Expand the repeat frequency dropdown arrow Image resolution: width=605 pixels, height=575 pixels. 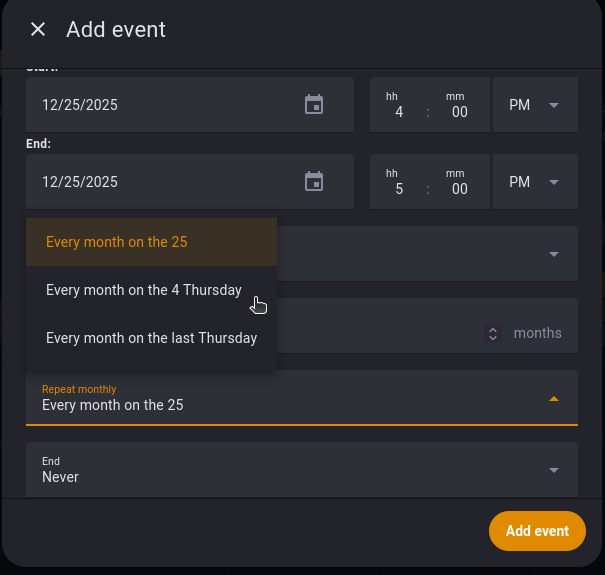(554, 254)
